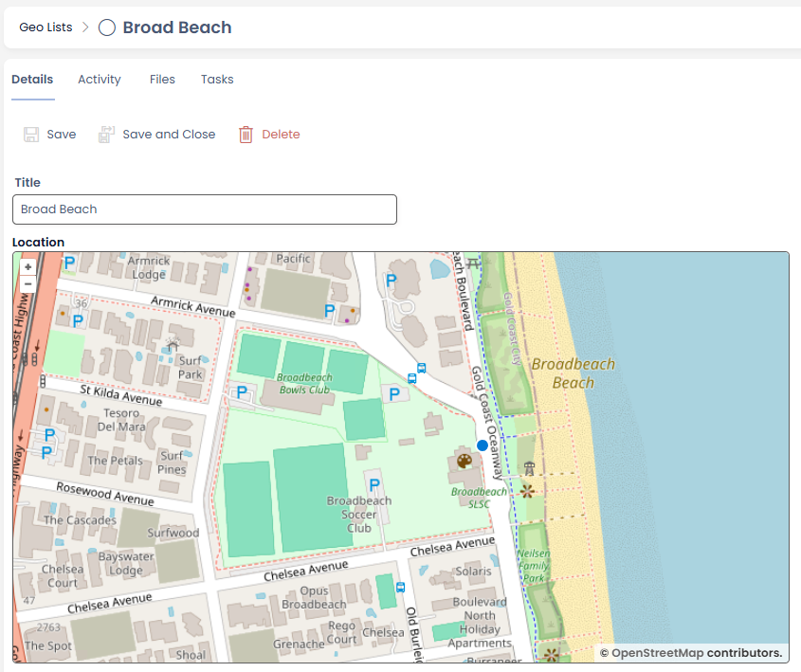Screen dimensions: 801x672
Task: Click the parking icon near The Petals
Action: tap(46, 452)
